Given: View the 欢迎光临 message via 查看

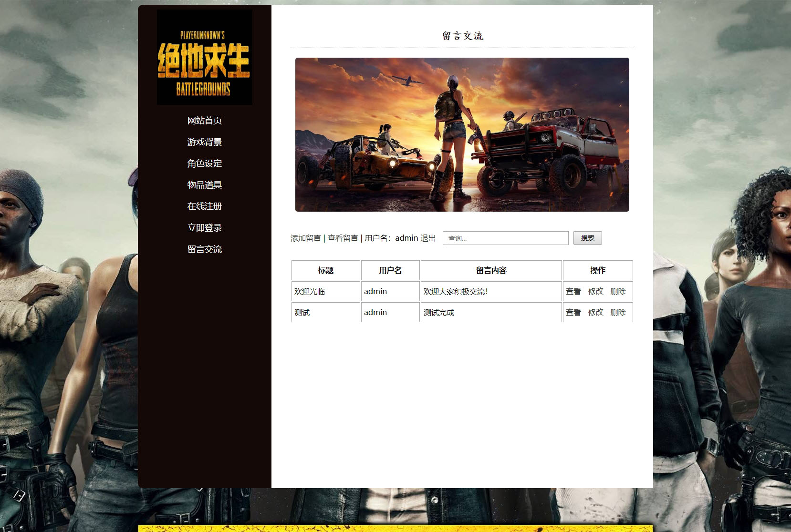Looking at the screenshot, I should coord(573,291).
